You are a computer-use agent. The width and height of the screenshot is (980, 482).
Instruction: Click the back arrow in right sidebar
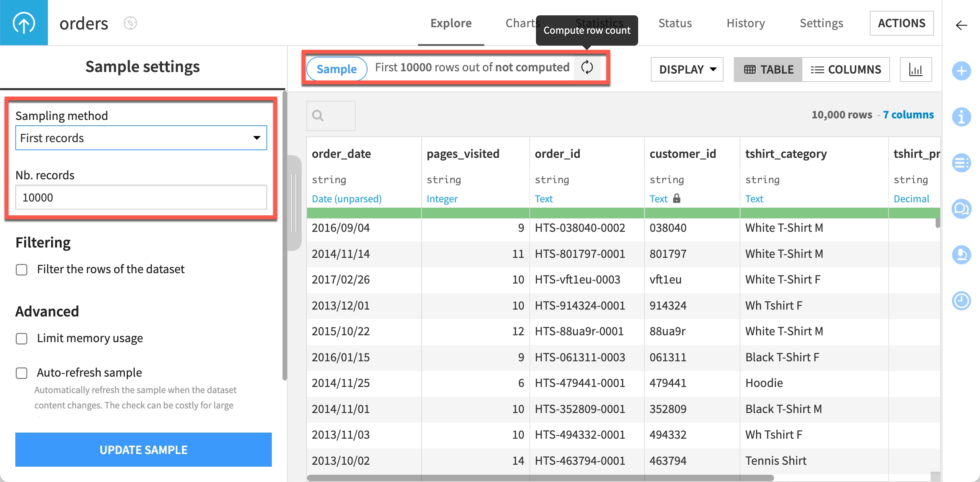[961, 25]
